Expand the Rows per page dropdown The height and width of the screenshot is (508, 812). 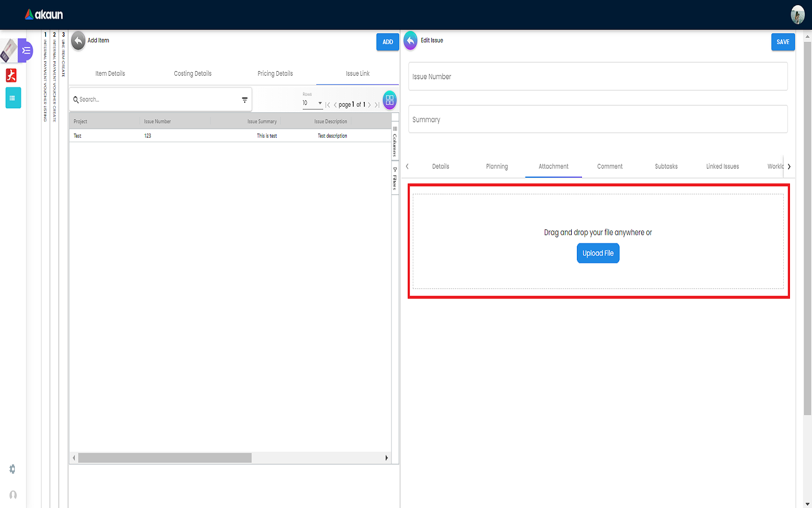point(312,103)
